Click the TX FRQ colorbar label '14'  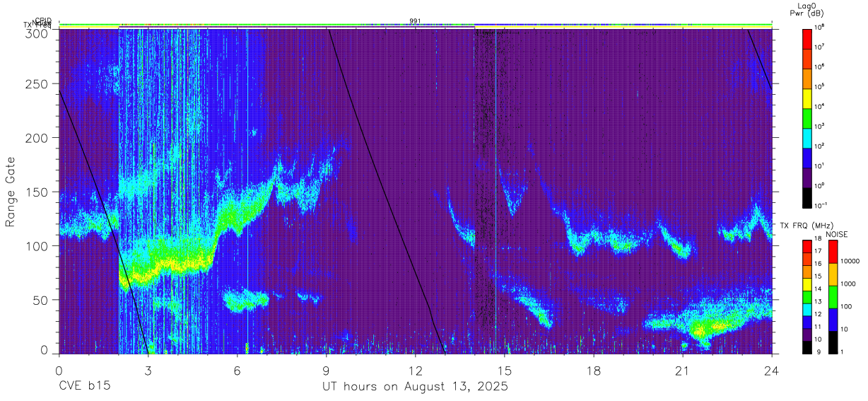[x=819, y=289]
